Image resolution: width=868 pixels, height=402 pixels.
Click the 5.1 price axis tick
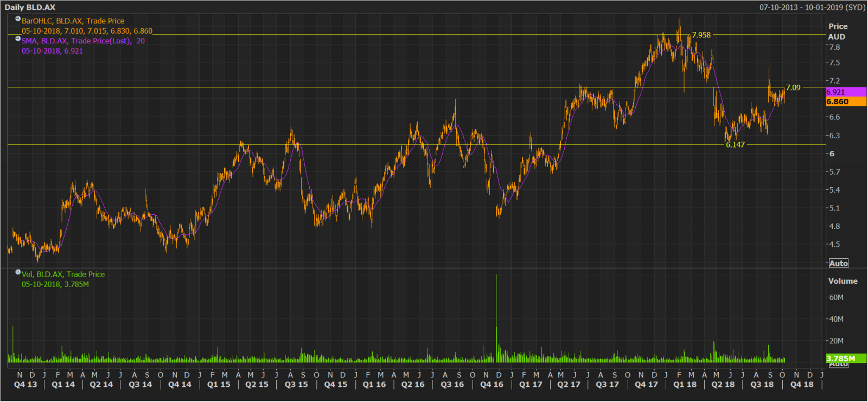point(834,208)
